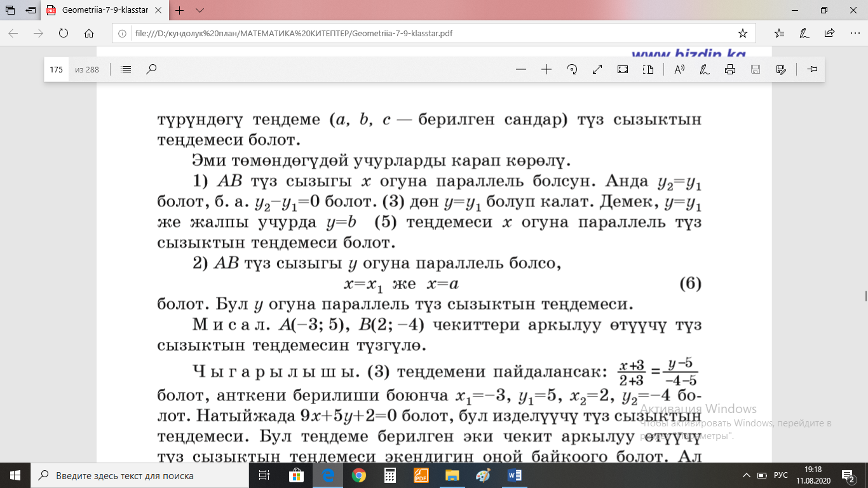Open the table of contents panel
The width and height of the screenshot is (868, 488).
pyautogui.click(x=126, y=69)
